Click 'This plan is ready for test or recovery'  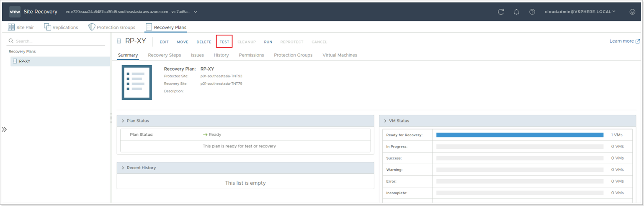pyautogui.click(x=240, y=146)
